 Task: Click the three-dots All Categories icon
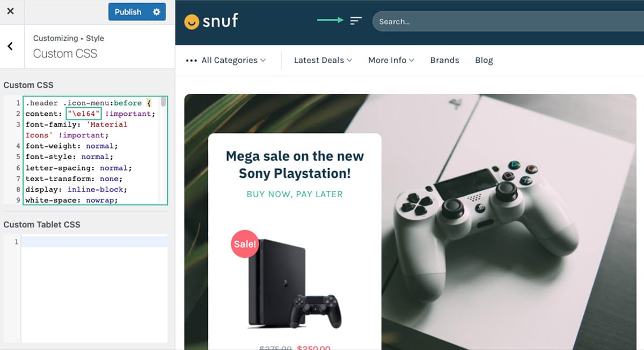click(191, 61)
